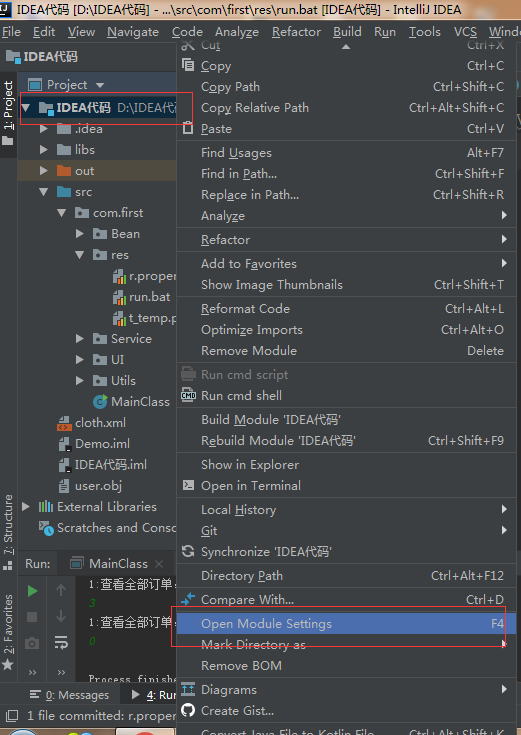Choose Reformat Code
521x735 pixels.
click(x=347, y=308)
